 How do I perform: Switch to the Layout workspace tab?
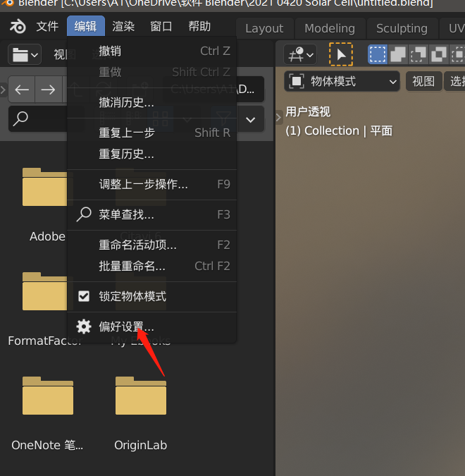click(x=264, y=28)
